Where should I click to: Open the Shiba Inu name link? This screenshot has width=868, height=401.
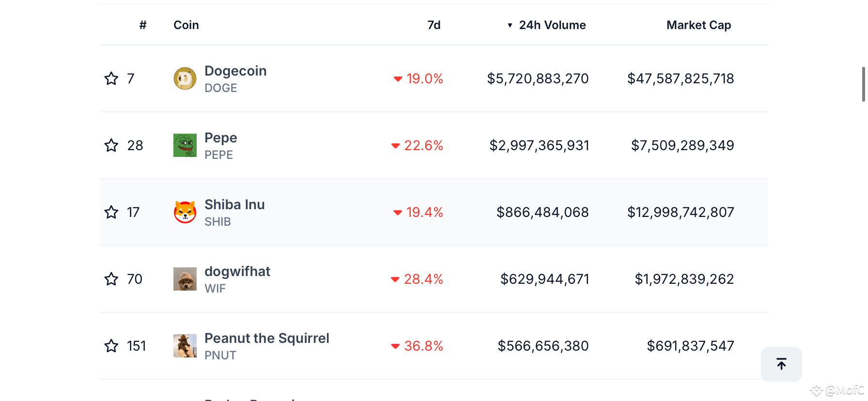tap(234, 204)
